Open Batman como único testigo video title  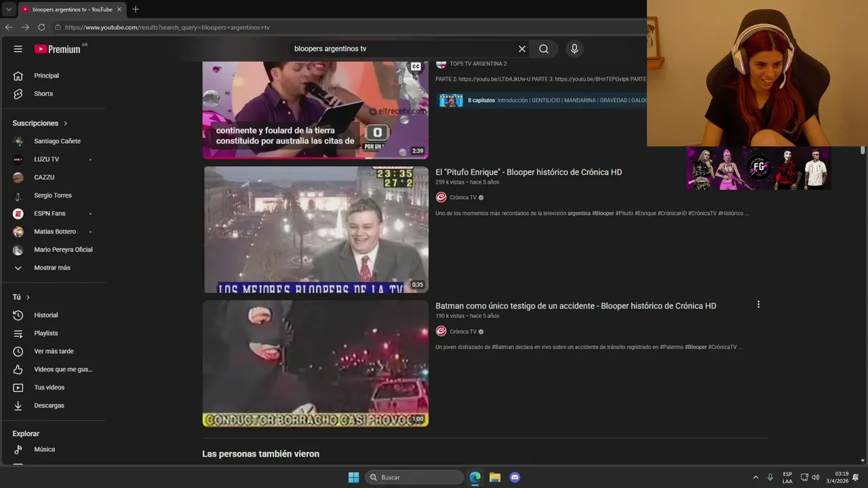pos(576,306)
